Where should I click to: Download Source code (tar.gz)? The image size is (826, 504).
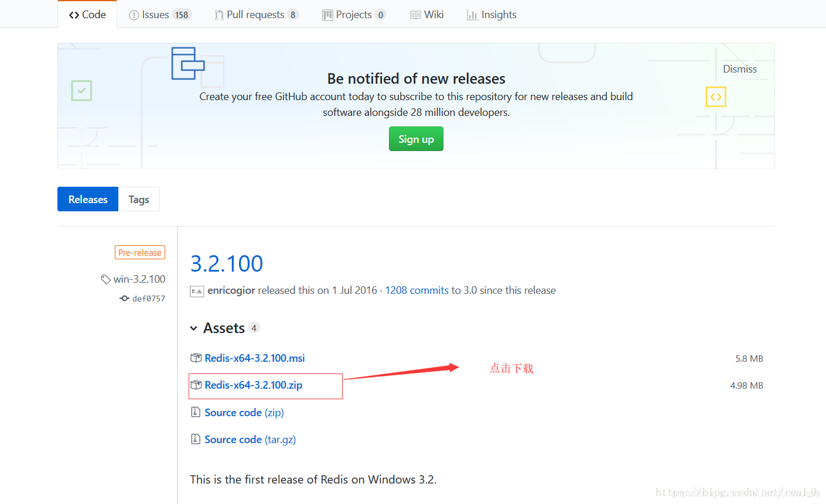point(250,439)
